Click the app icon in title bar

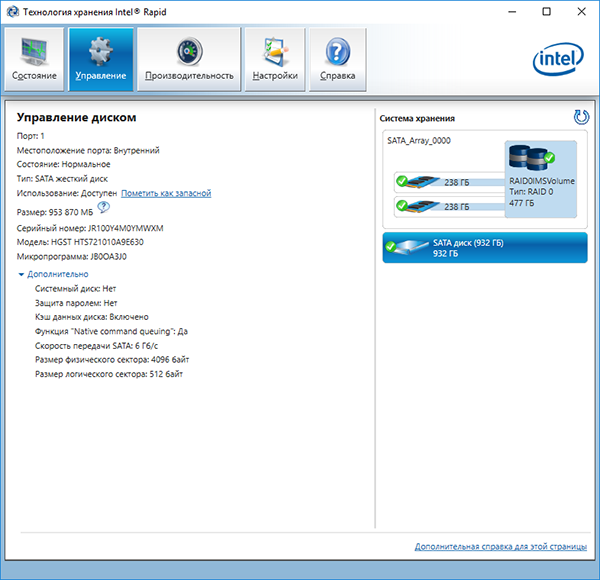click(12, 12)
